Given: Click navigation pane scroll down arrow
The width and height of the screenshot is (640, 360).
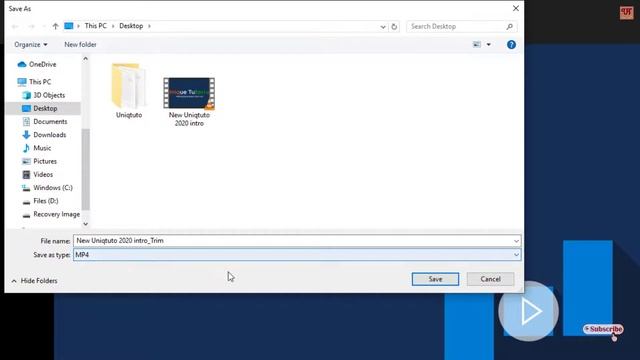Looking at the screenshot, I should click(x=85, y=224).
